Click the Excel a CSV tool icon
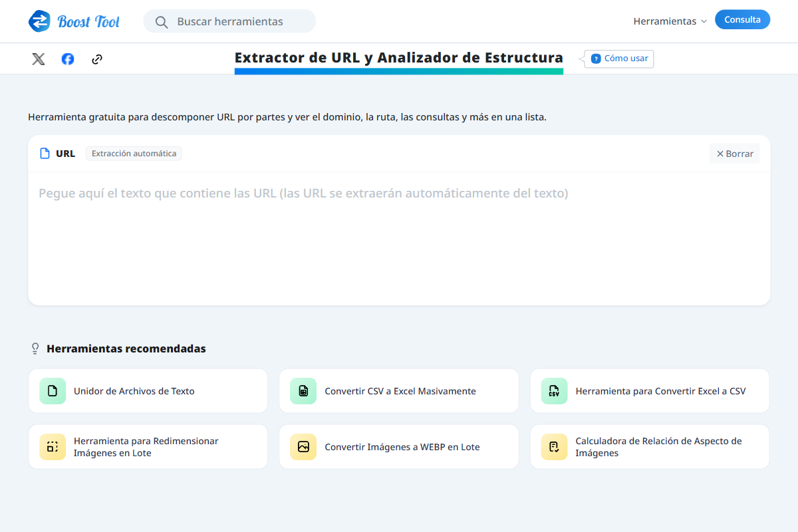 click(554, 391)
